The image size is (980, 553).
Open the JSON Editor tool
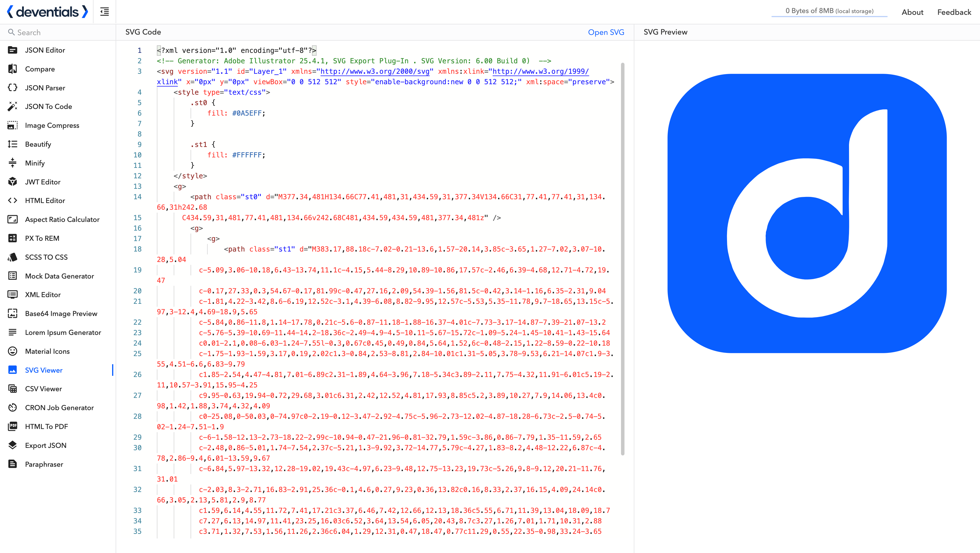click(x=45, y=50)
